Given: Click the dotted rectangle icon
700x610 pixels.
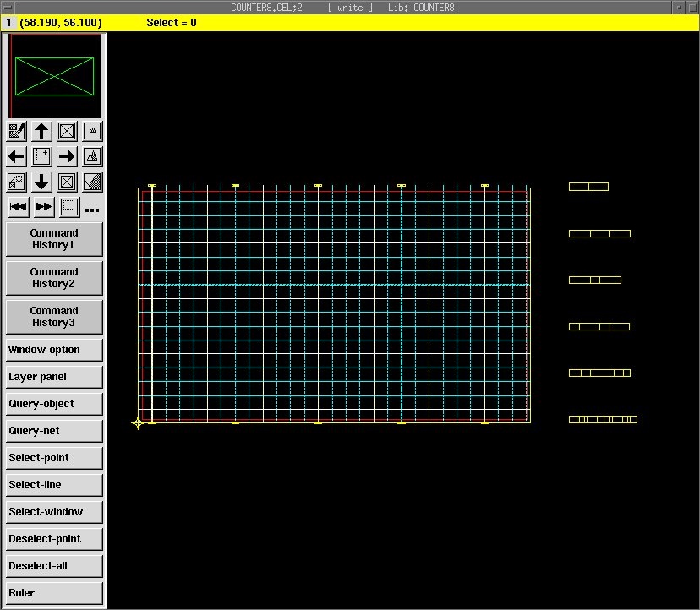Looking at the screenshot, I should pyautogui.click(x=69, y=207).
